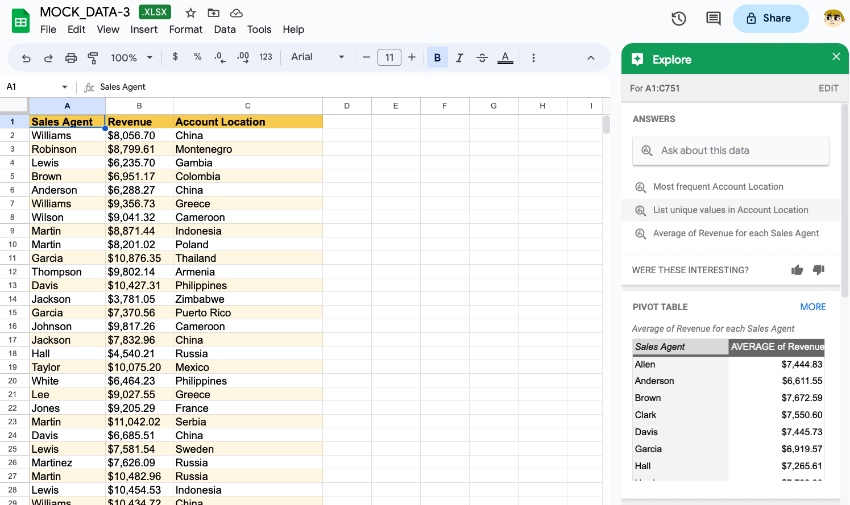This screenshot has width=850, height=505.
Task: Increase font size with plus button
Action: [x=411, y=57]
